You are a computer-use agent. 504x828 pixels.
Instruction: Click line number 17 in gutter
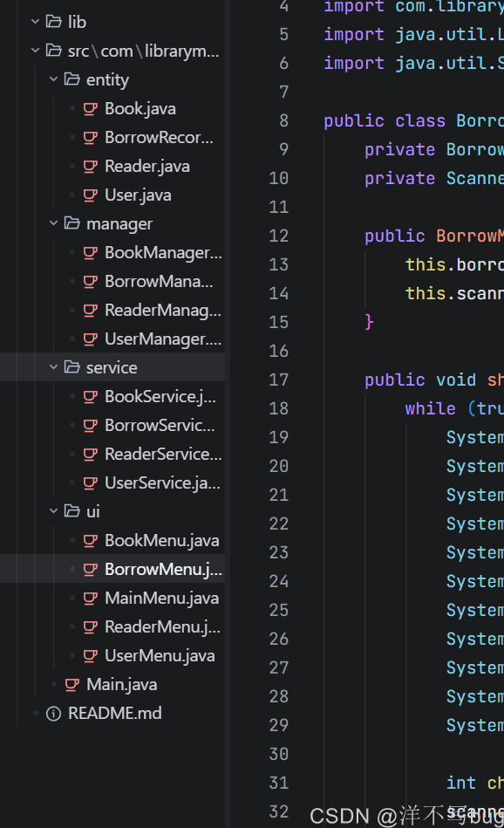[x=279, y=380]
